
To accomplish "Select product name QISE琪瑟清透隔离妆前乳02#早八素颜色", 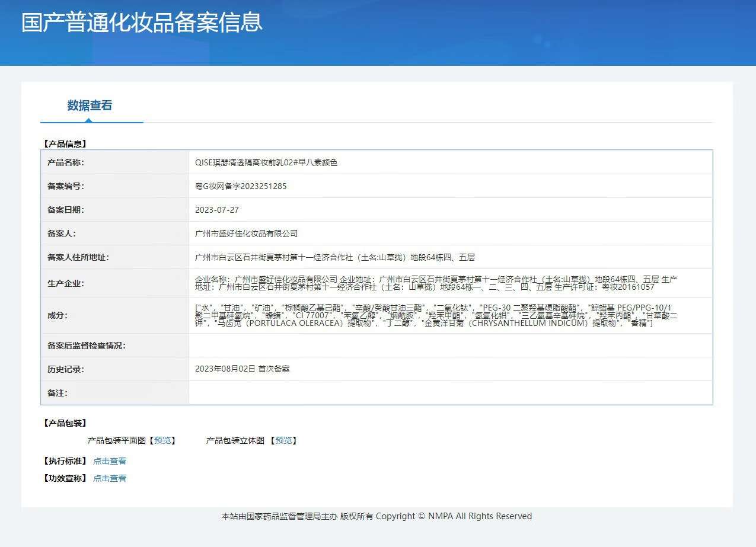I will (266, 162).
